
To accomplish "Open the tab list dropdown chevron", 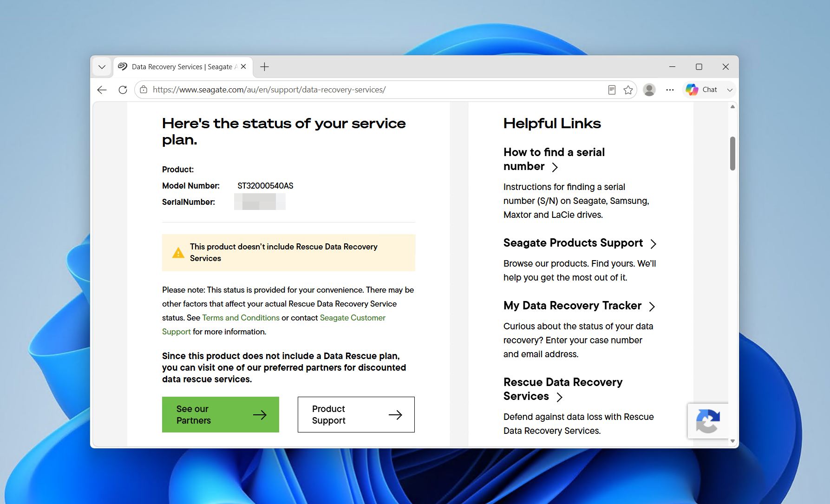I will (x=102, y=67).
